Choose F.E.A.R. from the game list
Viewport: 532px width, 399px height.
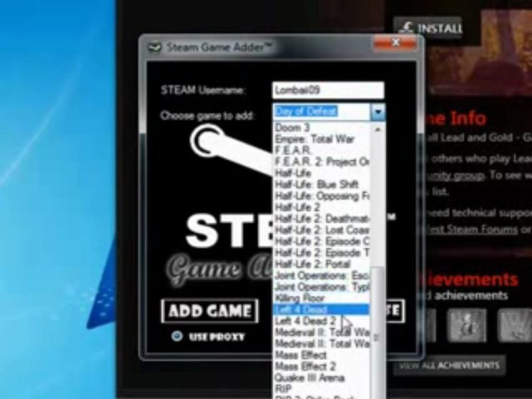pyautogui.click(x=321, y=150)
